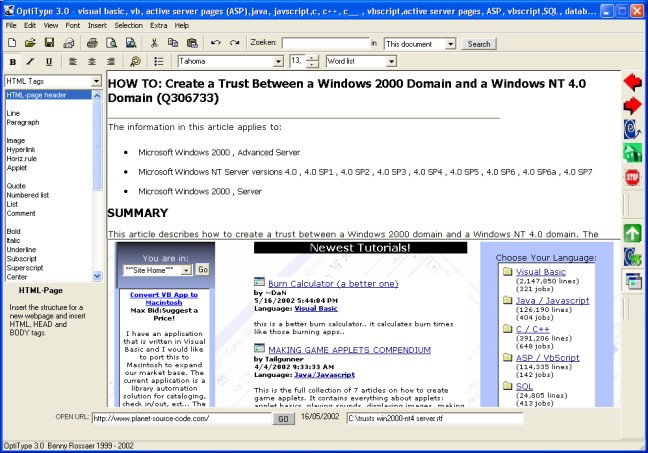Viewport: 648px width, 453px height.
Task: Click the Zoeken search input field
Action: [326, 43]
